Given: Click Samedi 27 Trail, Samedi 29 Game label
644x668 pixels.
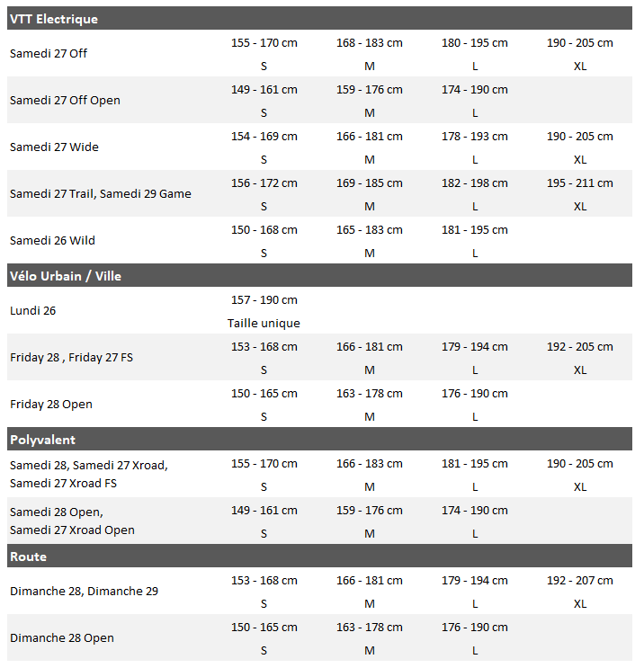Looking at the screenshot, I should [101, 193].
